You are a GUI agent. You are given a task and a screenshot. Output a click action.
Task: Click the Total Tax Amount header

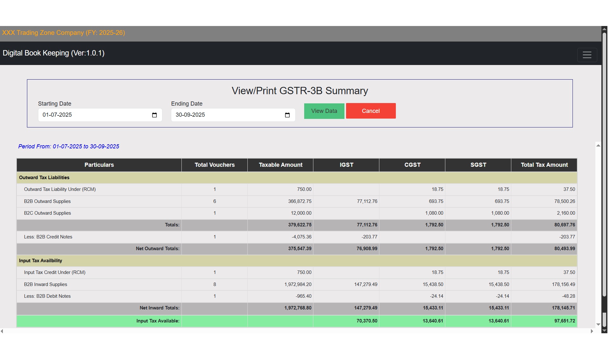(544, 165)
